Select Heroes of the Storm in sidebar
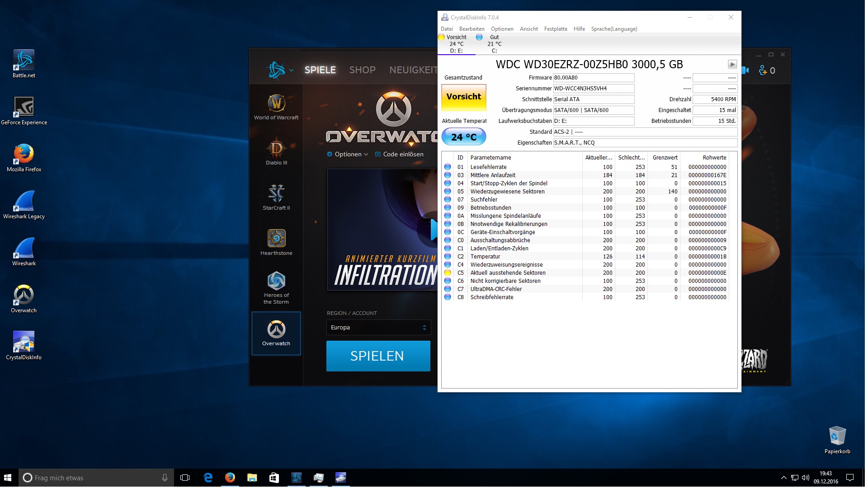 (x=276, y=288)
